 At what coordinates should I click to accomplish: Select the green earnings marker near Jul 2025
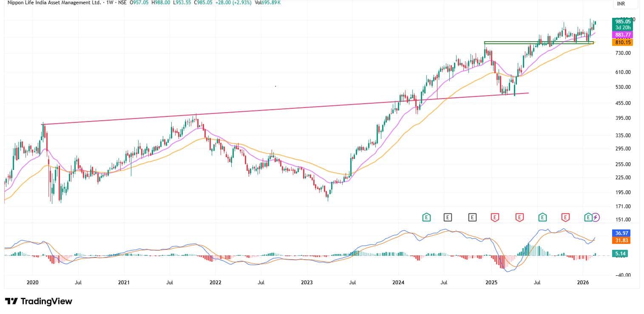point(542,217)
